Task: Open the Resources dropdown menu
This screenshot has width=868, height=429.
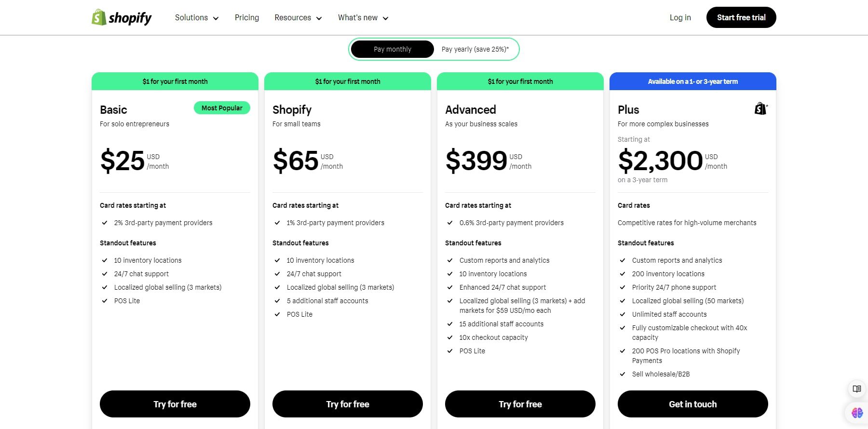Action: pos(298,17)
